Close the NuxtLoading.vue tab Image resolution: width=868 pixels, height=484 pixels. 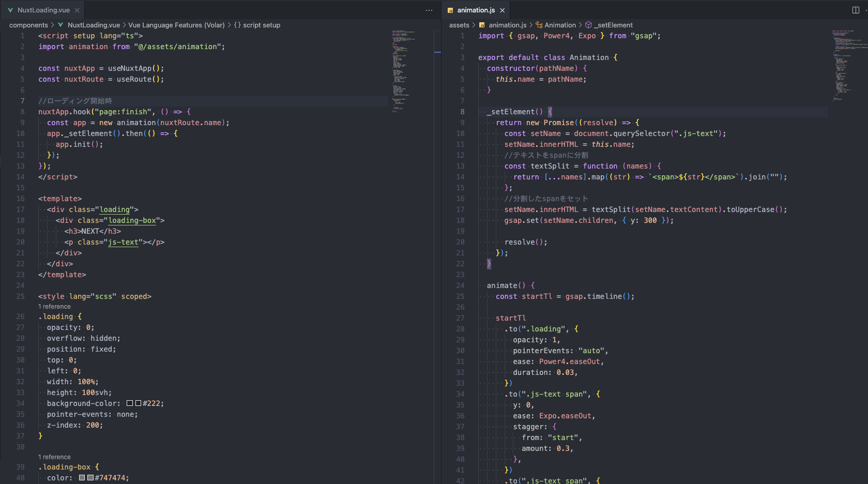coord(77,10)
